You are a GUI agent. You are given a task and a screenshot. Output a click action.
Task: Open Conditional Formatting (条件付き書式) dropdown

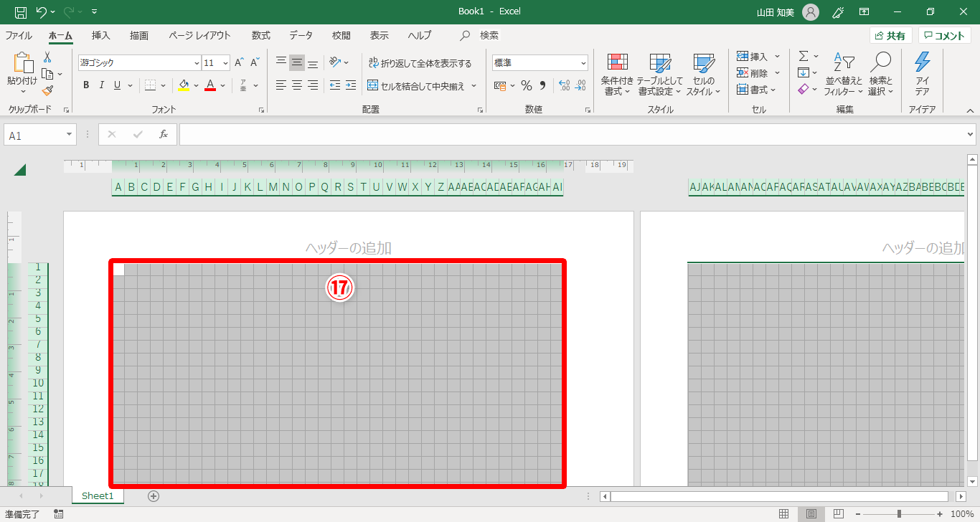pos(617,75)
